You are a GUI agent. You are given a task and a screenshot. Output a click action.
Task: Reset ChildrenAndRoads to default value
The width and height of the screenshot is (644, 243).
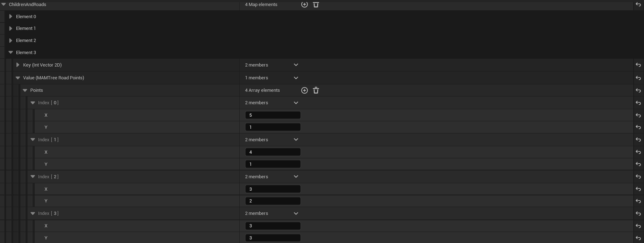click(x=638, y=5)
